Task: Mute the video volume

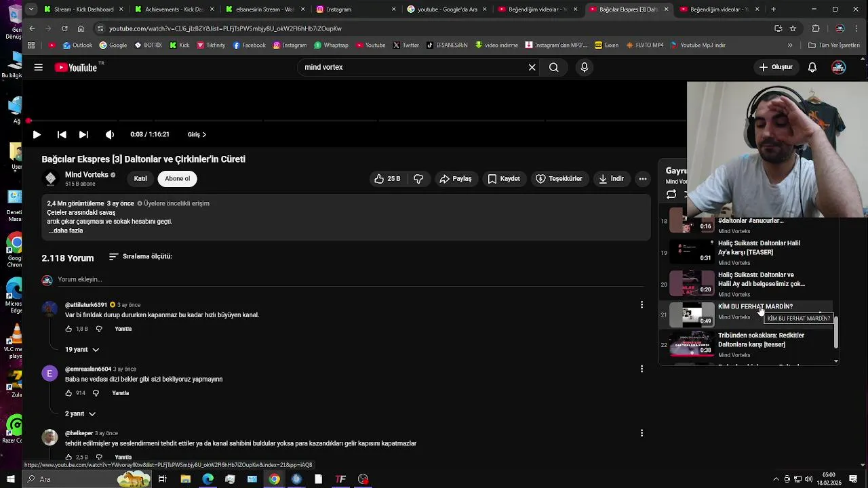Action: [x=110, y=134]
